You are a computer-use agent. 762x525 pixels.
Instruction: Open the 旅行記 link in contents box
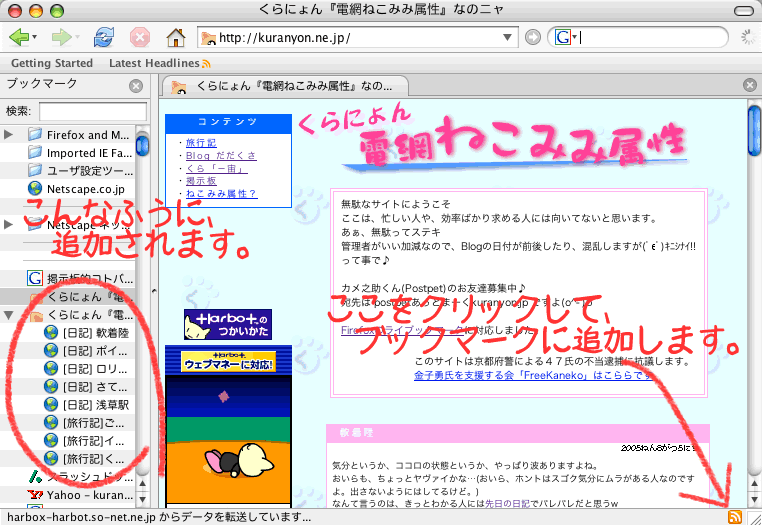point(202,143)
